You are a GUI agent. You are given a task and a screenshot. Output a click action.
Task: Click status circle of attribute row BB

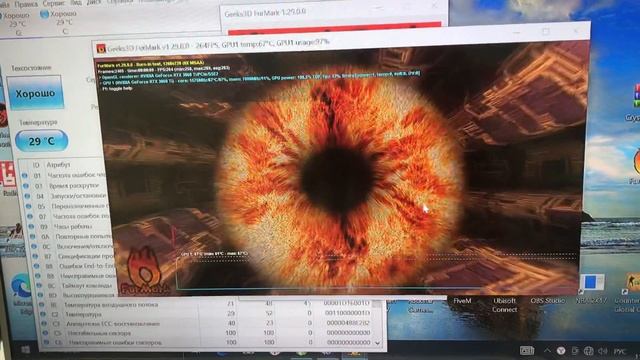point(38,276)
